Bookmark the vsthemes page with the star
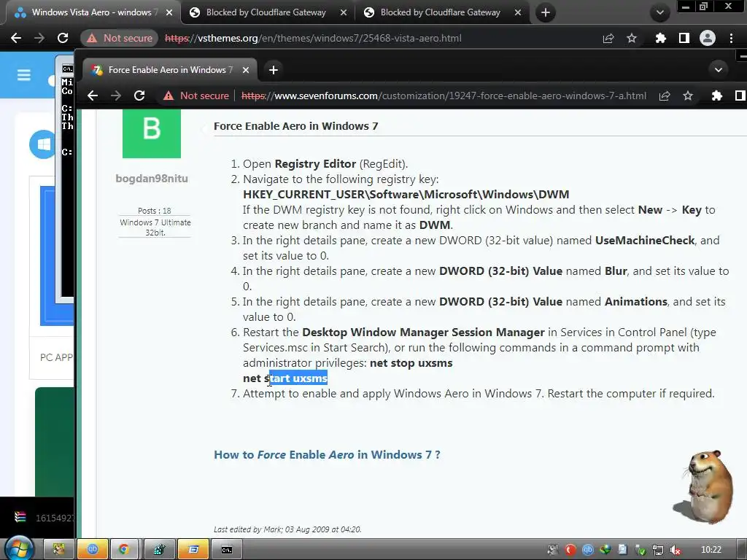 (632, 38)
